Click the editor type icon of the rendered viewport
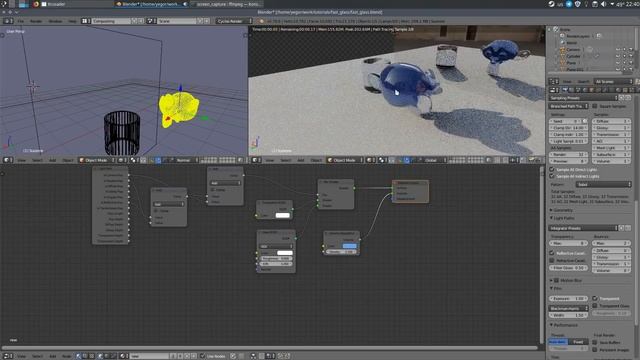Screen dimensions: 640x360 pos(255,160)
